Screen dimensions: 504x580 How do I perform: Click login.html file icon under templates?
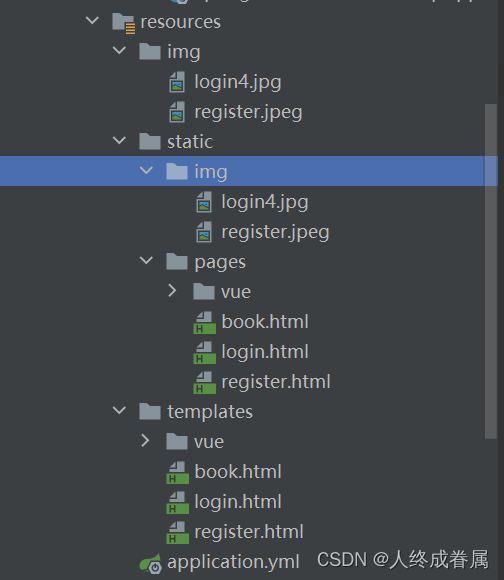177,502
